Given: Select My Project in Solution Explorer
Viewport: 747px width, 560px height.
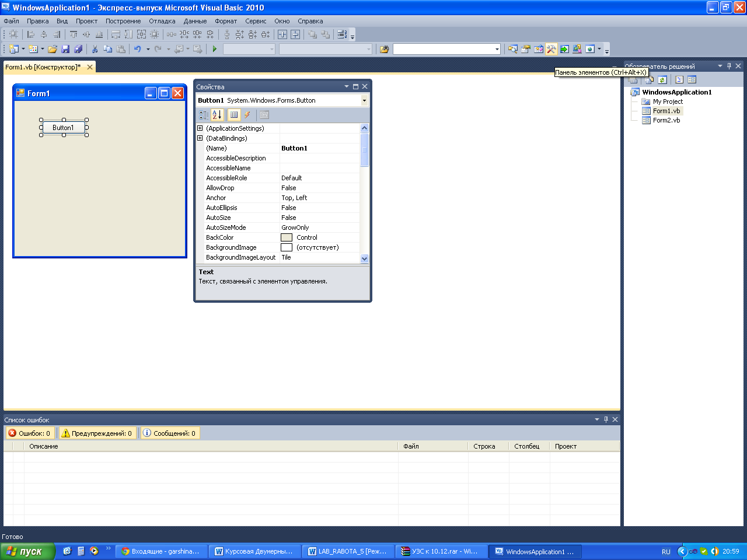Looking at the screenshot, I should pos(668,101).
